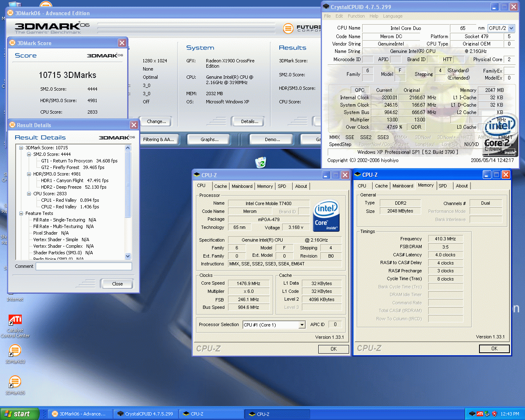The image size is (525, 420).
Task: Click the Result Details tree scroll-up arrow
Action: [128, 148]
